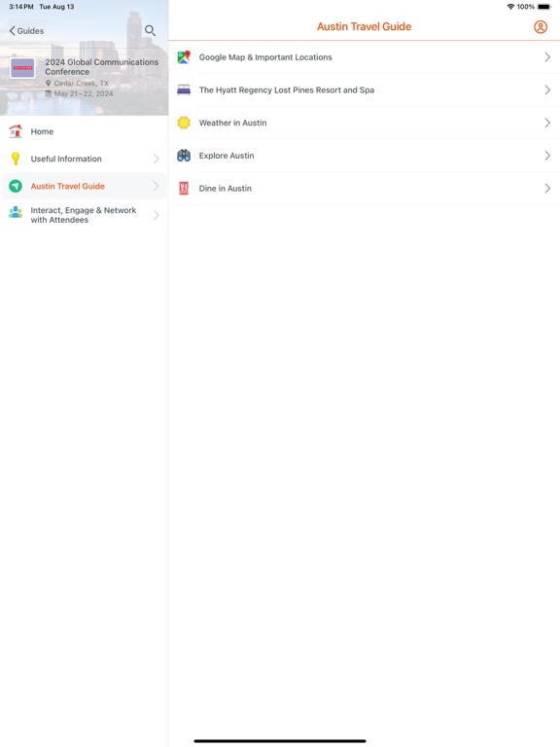Viewport: 560px width, 747px height.
Task: Open chevron next to Weather in Austin
Action: coord(547,123)
